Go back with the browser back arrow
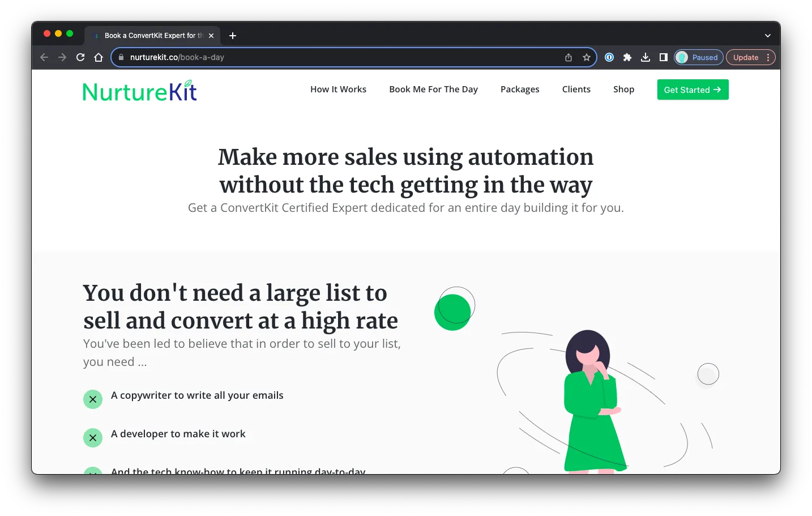The width and height of the screenshot is (812, 516). pos(44,57)
